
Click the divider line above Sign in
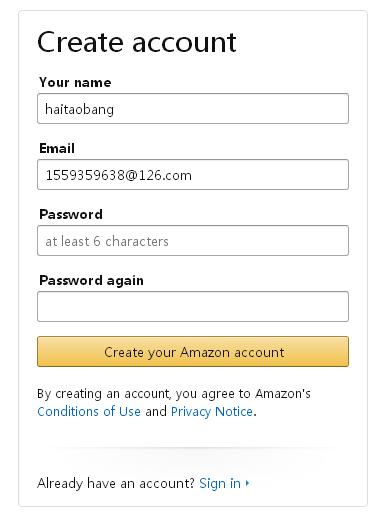[x=193, y=447]
